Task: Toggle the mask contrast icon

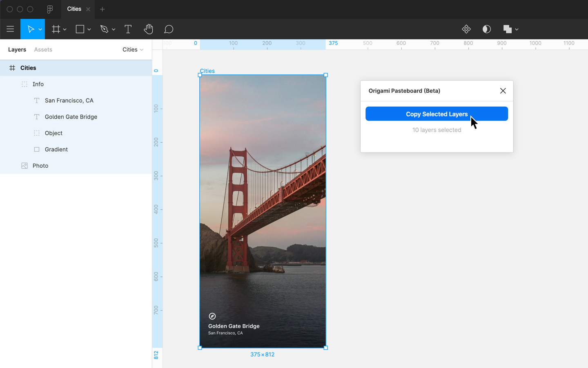Action: 486,29
